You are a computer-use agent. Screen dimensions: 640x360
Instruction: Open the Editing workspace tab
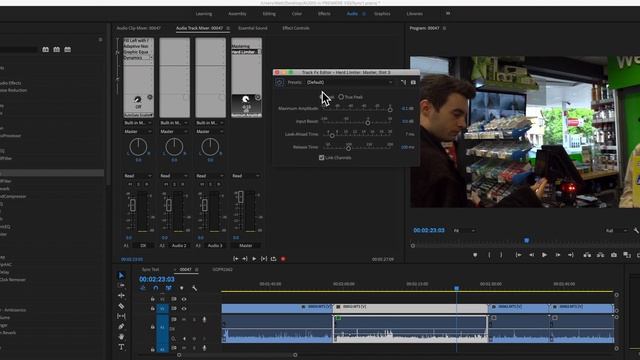[269, 13]
